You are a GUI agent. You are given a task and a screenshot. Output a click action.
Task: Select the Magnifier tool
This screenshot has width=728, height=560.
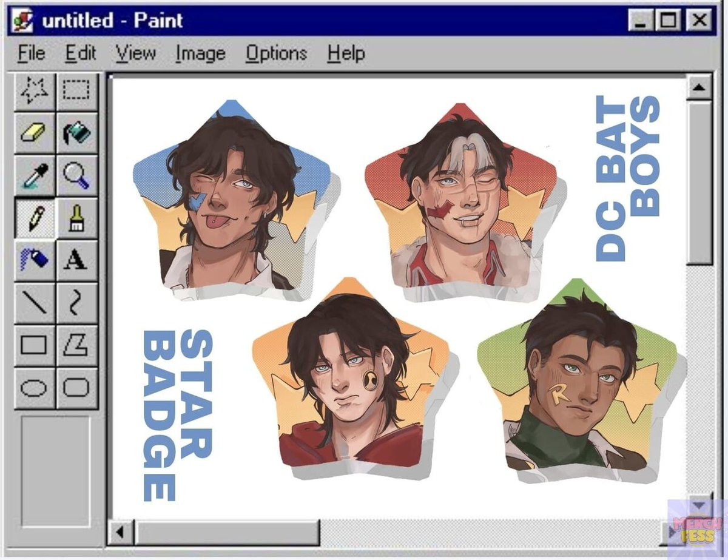point(77,175)
